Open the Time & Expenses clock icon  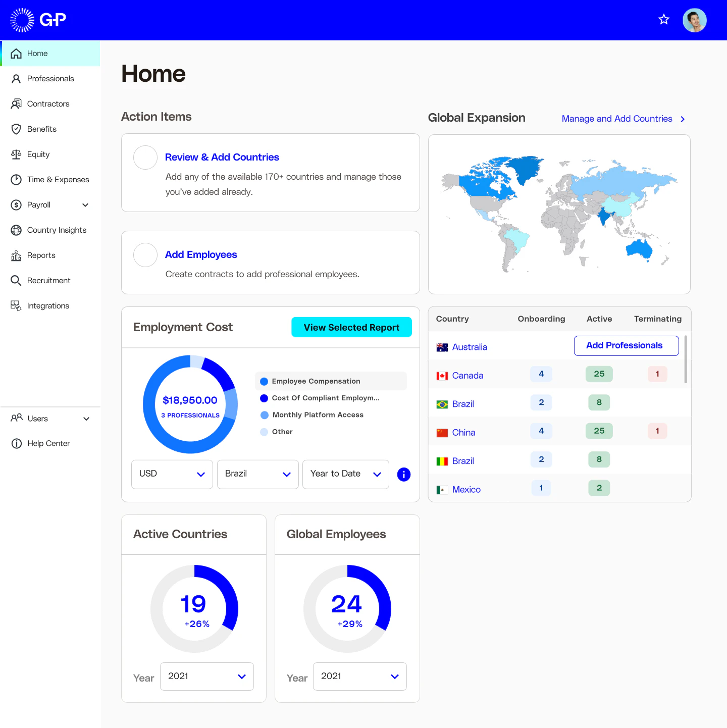point(16,179)
